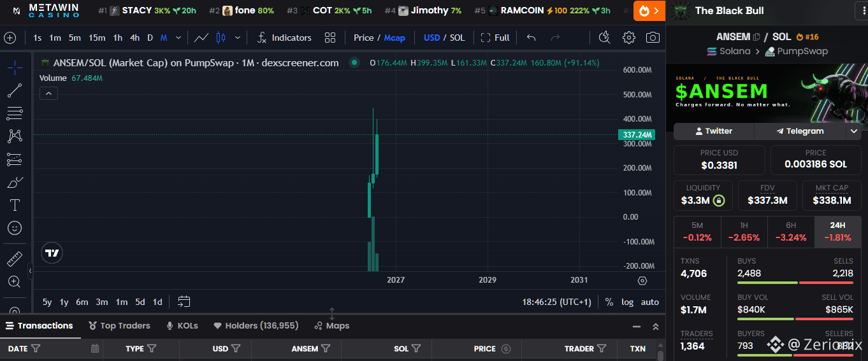Filter transactions by TRADER column
This screenshot has width=868, height=361.
point(602,348)
